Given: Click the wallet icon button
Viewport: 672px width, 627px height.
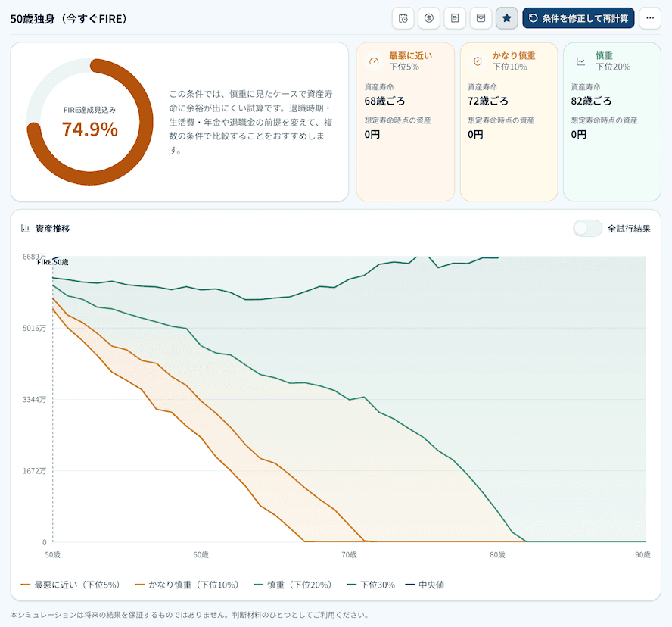Looking at the screenshot, I should pos(481,18).
